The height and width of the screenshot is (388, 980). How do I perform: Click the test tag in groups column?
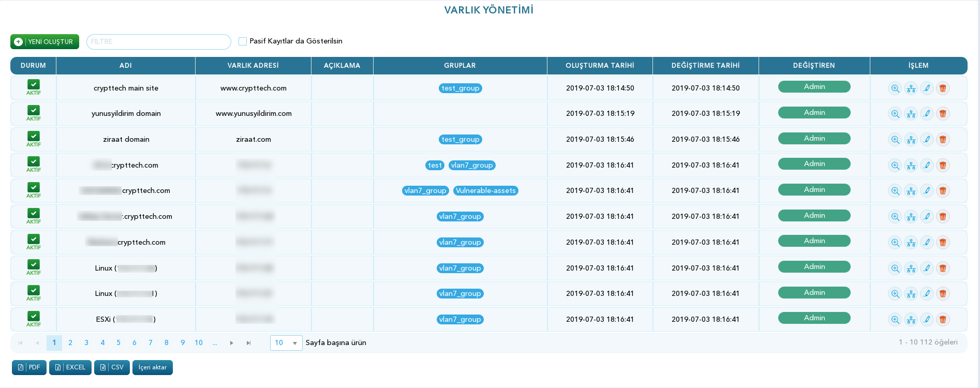[435, 166]
